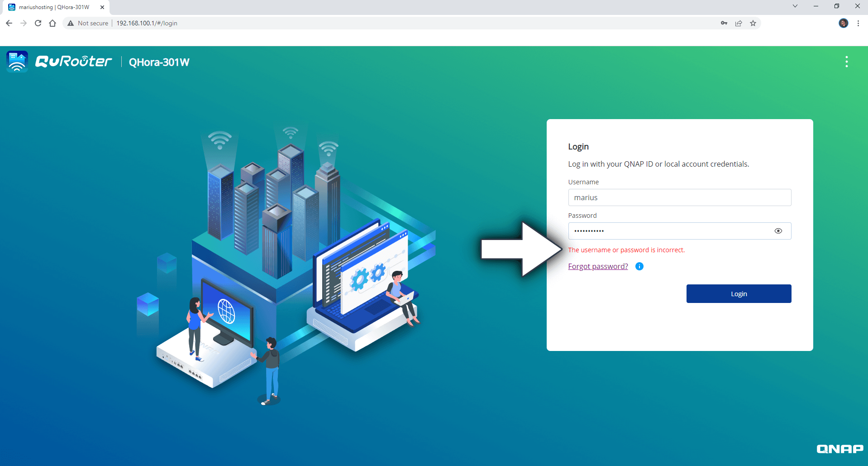Click the Login heading text
The image size is (868, 466).
tap(578, 147)
